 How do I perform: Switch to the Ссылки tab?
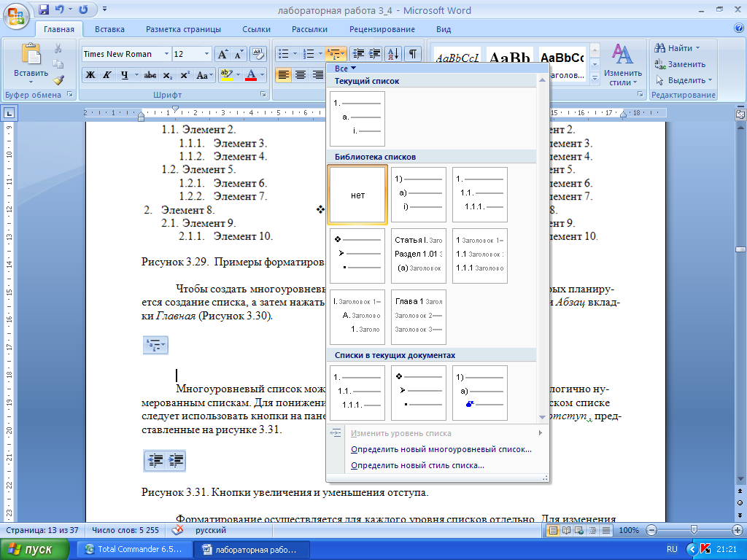tap(256, 29)
